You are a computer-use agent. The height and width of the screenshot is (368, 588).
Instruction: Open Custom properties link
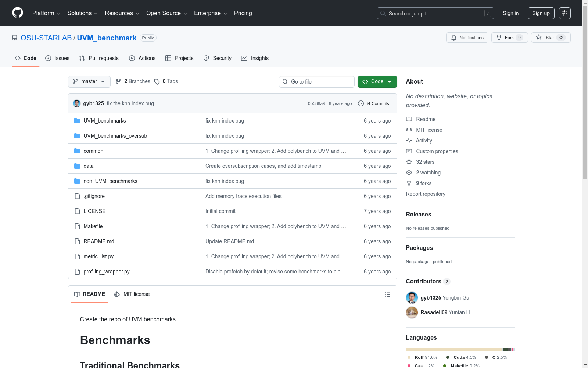[437, 151]
